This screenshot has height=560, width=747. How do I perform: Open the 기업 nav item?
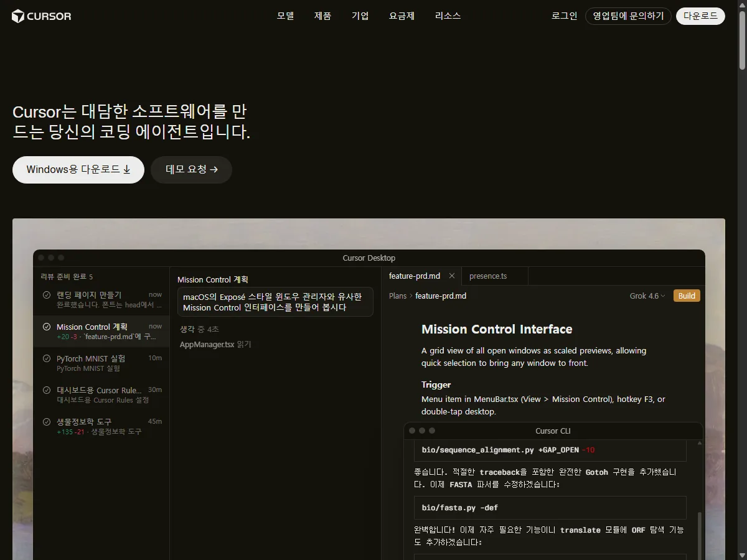click(360, 16)
